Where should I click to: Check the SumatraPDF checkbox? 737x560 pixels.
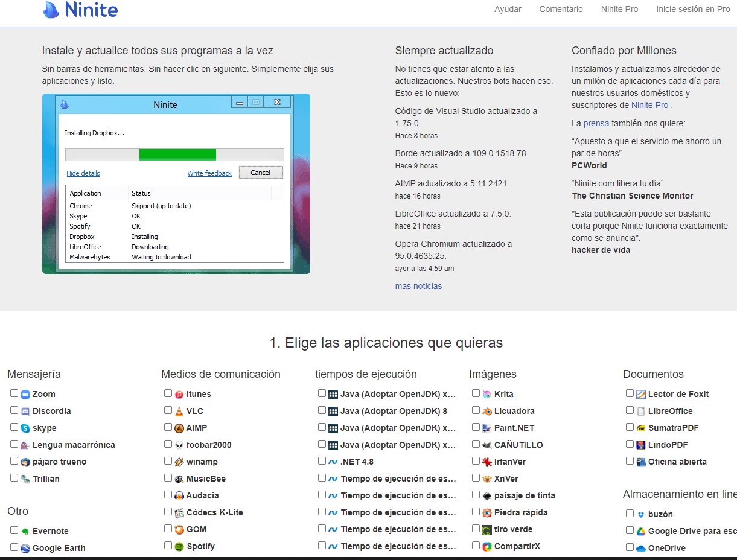[630, 427]
